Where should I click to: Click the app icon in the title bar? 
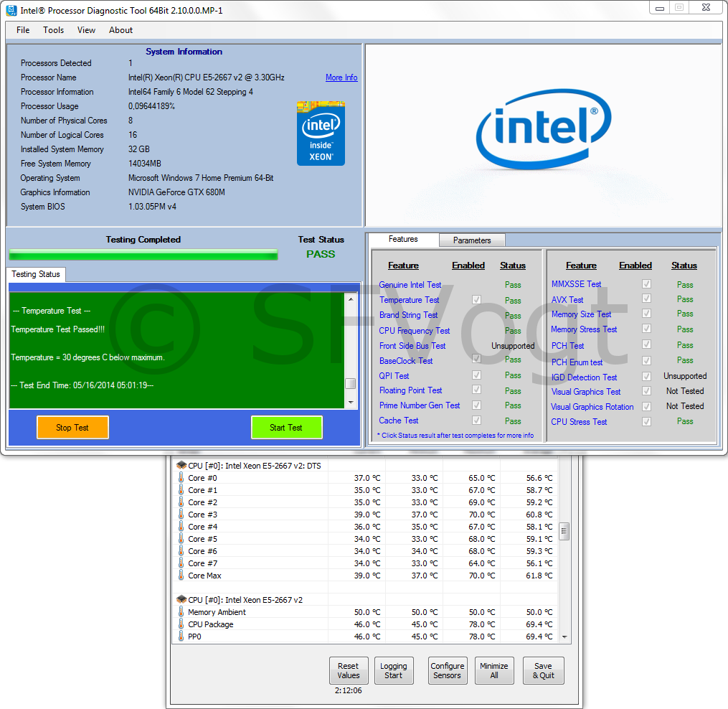11,10
